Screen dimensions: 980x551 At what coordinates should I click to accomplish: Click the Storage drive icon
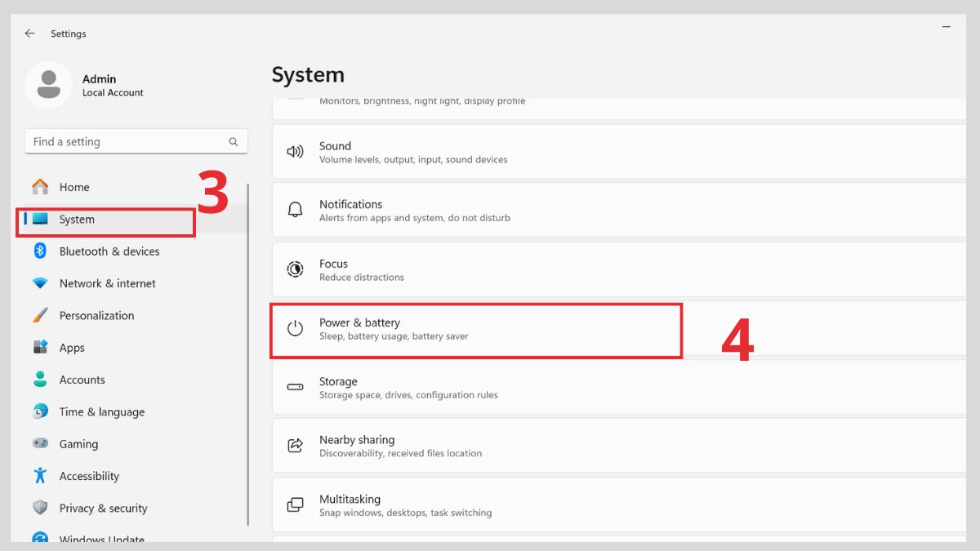[295, 387]
